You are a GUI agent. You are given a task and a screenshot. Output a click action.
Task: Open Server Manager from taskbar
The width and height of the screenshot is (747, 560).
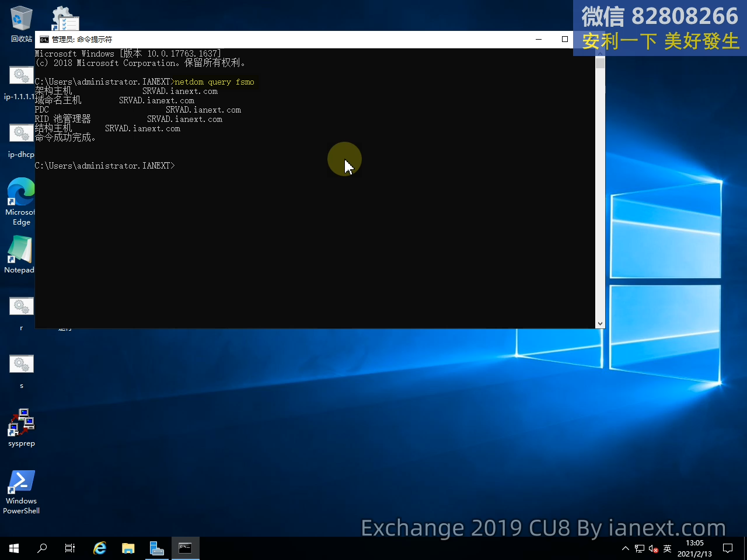tap(156, 548)
